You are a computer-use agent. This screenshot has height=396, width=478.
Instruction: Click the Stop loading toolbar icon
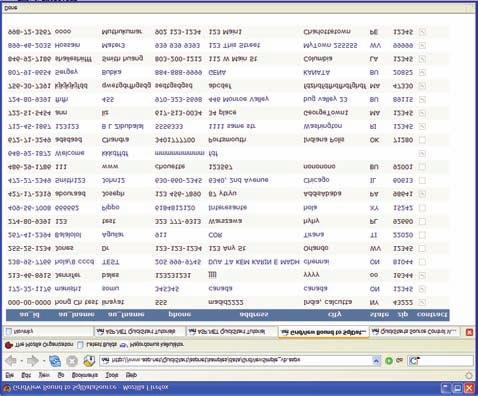pyautogui.click(x=72, y=361)
